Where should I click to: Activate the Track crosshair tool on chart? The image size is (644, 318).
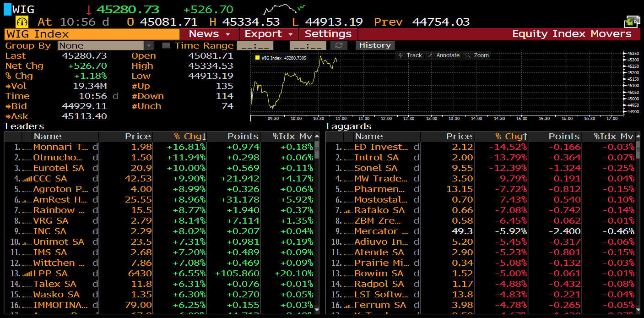[x=410, y=55]
